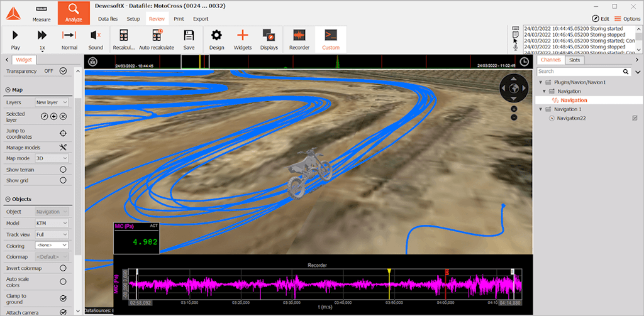Toggle the icon next to Navigation22 channel

coord(635,118)
